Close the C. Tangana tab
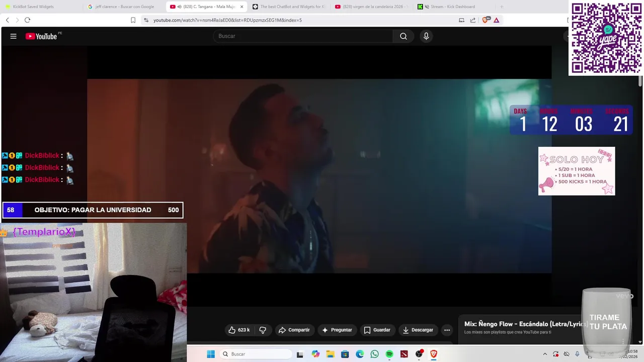The image size is (644, 362). (242, 7)
